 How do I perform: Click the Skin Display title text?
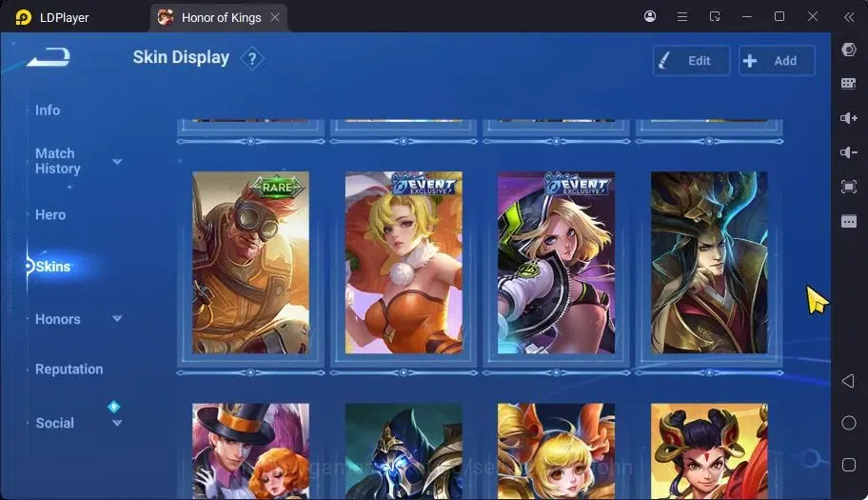pyautogui.click(x=181, y=57)
